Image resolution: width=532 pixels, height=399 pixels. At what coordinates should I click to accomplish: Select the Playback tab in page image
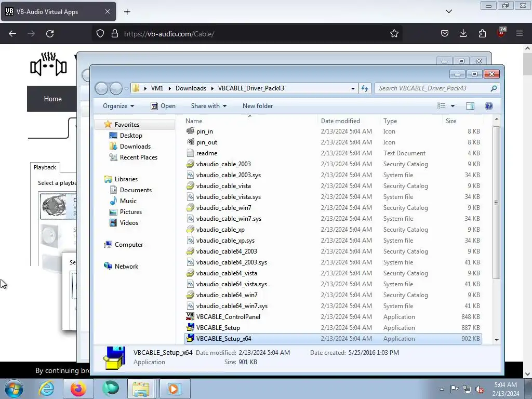point(45,167)
